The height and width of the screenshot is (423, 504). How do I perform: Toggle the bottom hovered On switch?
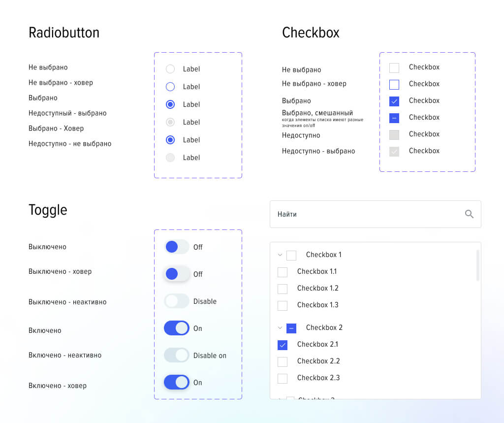[x=176, y=382]
